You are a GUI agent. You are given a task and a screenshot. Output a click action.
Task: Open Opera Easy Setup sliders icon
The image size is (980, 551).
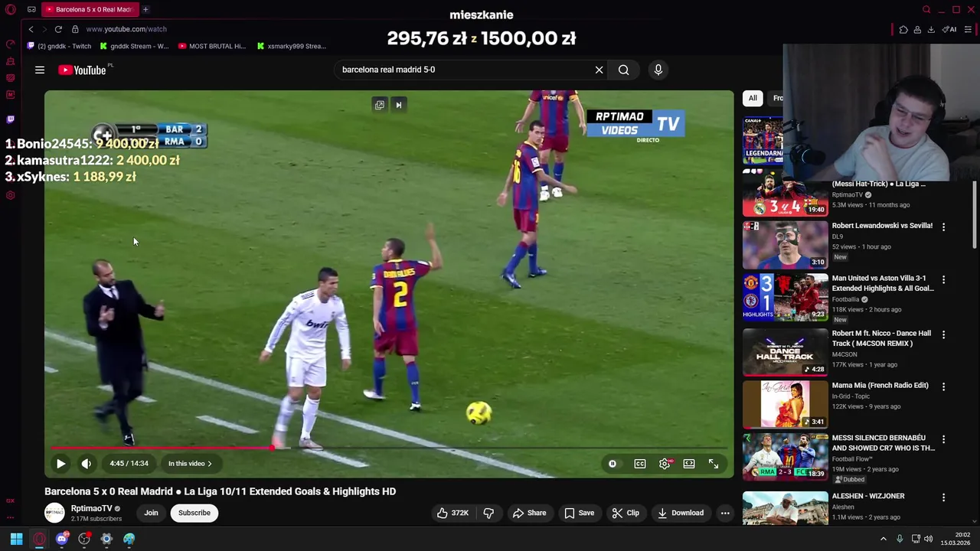pos(968,29)
